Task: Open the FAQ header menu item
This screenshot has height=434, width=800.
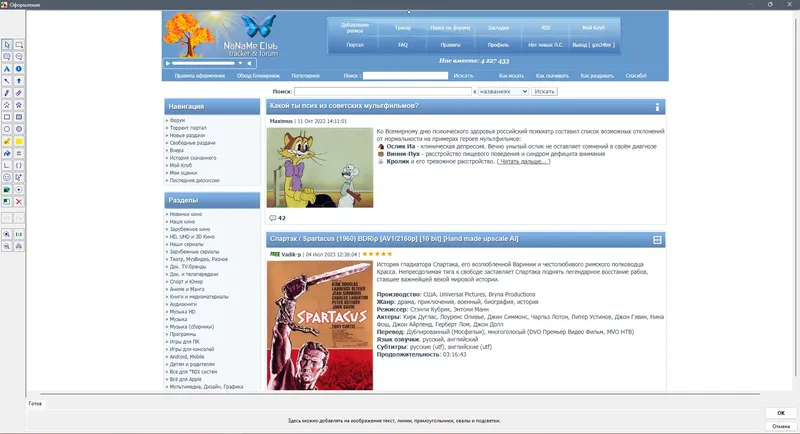Action: (403, 45)
